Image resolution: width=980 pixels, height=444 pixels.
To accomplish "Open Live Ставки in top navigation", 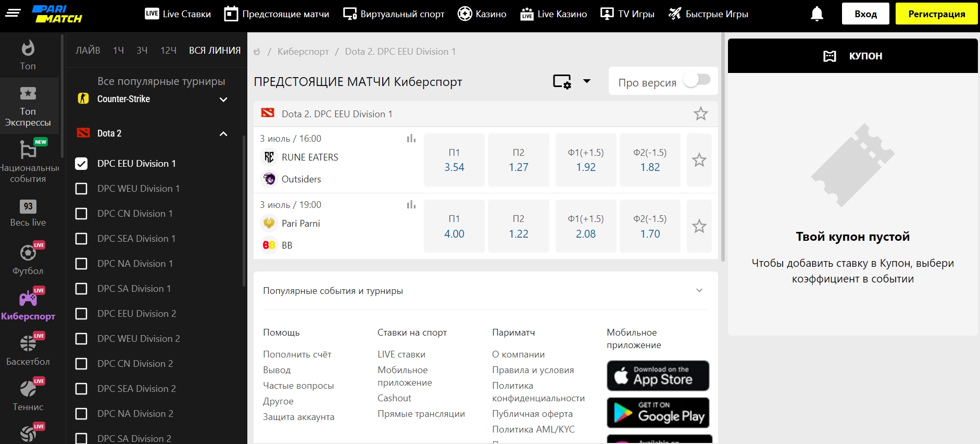I will (x=178, y=14).
